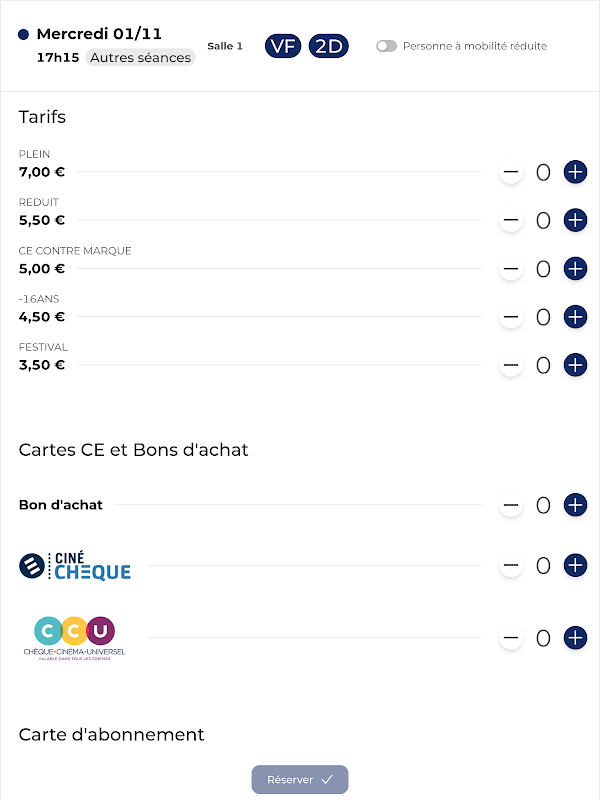Add a Chèque Cinéma Universel voucher

tap(575, 637)
